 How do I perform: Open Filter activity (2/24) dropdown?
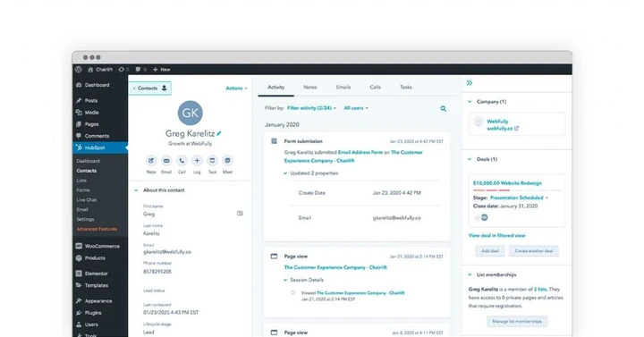pos(312,108)
